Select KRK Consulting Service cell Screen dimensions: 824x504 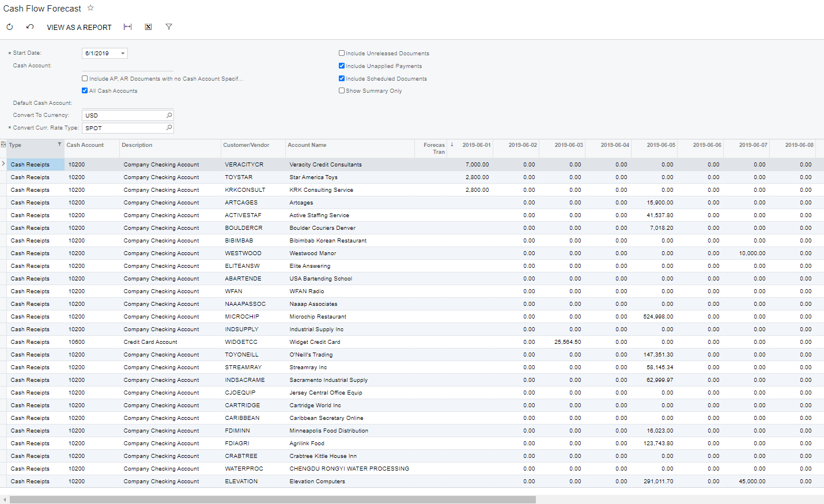coord(350,190)
